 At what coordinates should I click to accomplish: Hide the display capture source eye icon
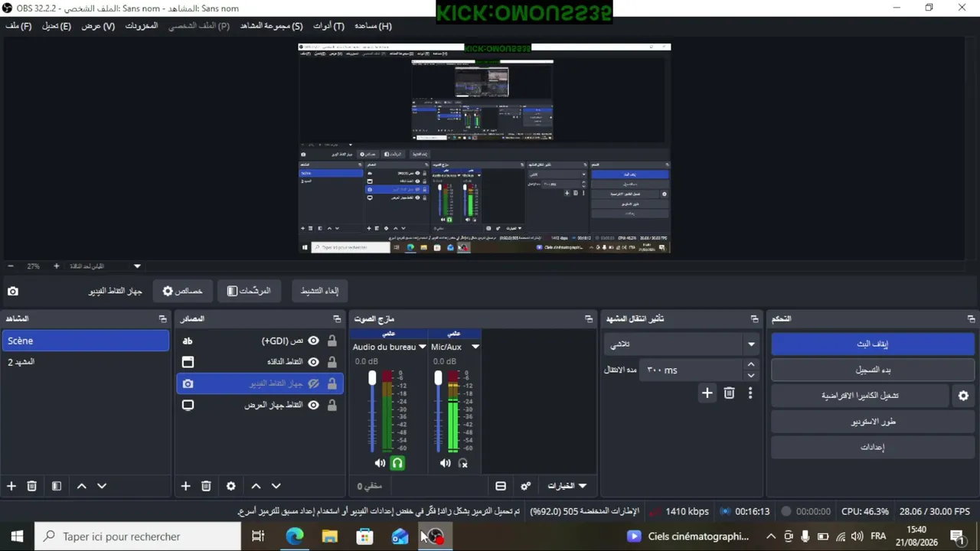[313, 405]
